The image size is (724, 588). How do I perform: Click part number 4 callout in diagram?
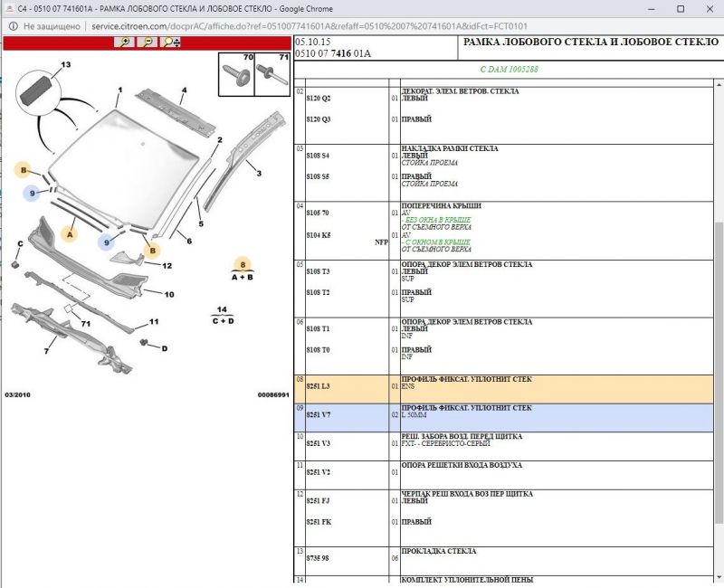(184, 90)
